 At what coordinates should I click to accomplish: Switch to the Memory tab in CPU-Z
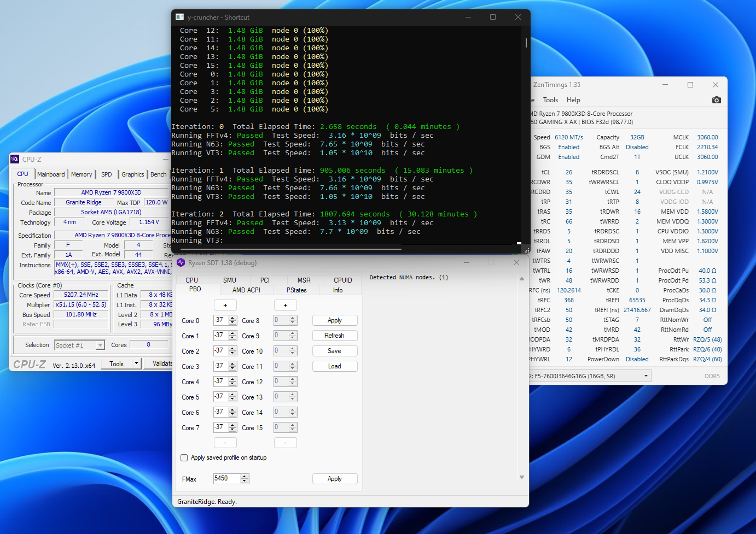[82, 174]
